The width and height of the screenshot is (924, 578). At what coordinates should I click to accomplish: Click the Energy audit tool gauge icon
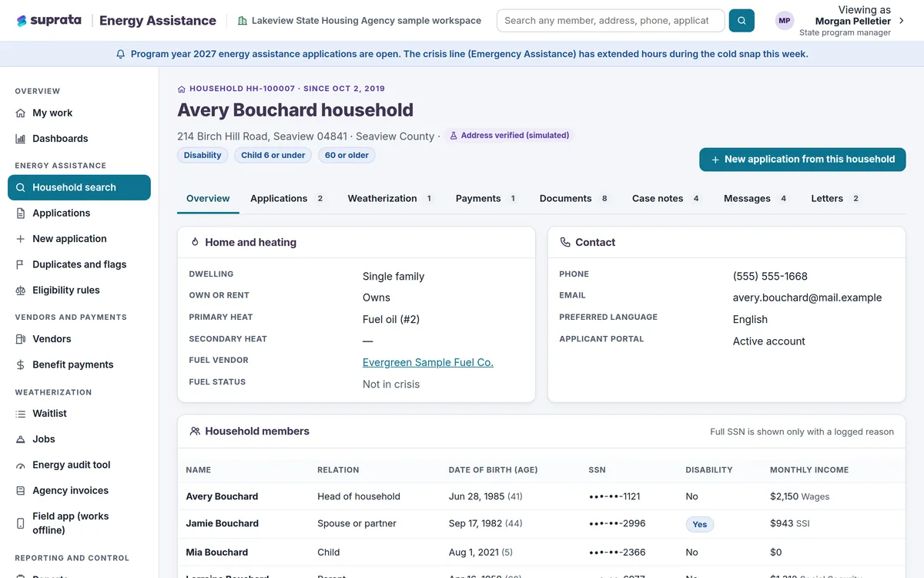pos(21,465)
